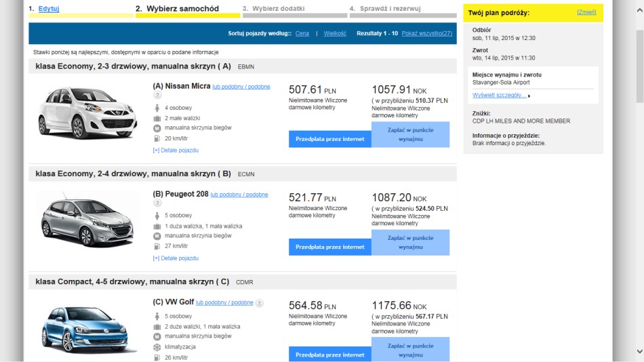Click the fuel pump icon for Nissan Micra

tap(157, 138)
